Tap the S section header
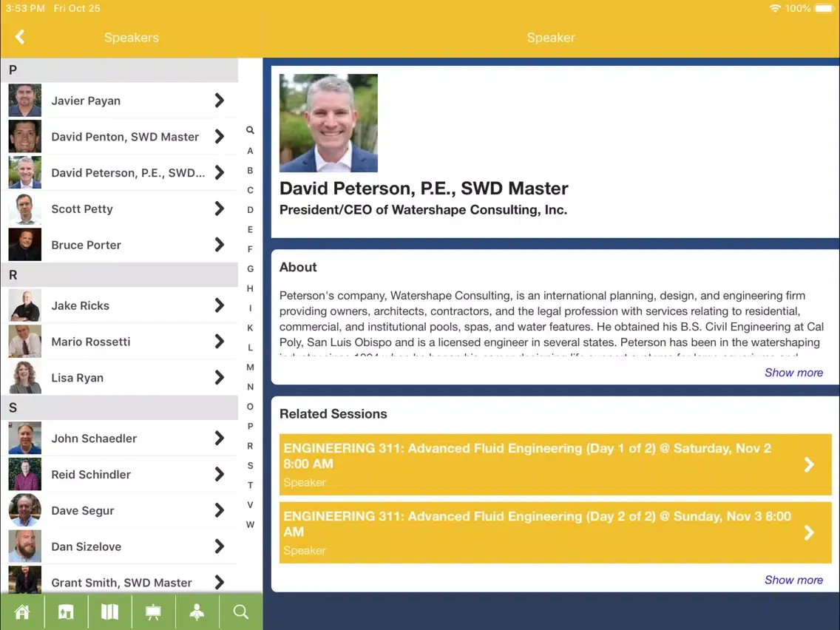840x630 pixels. click(x=120, y=407)
